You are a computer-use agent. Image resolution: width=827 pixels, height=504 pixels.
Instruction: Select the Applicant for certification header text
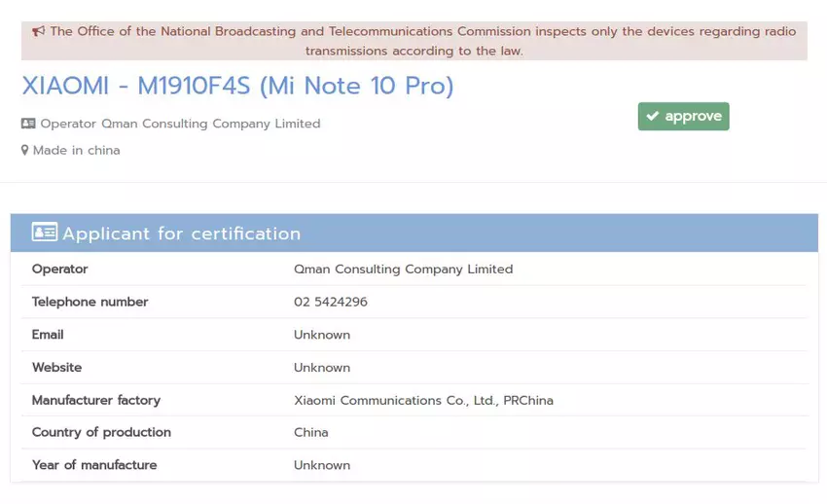pos(182,234)
